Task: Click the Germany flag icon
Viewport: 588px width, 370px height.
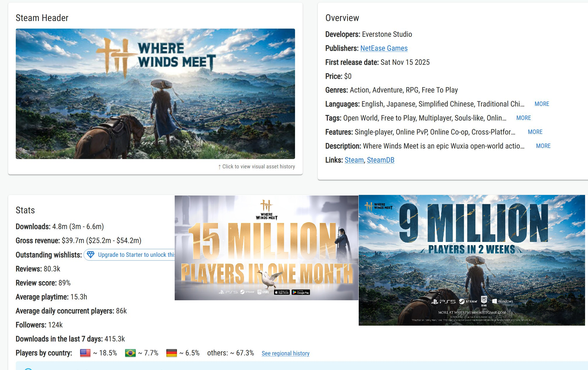Action: tap(171, 353)
